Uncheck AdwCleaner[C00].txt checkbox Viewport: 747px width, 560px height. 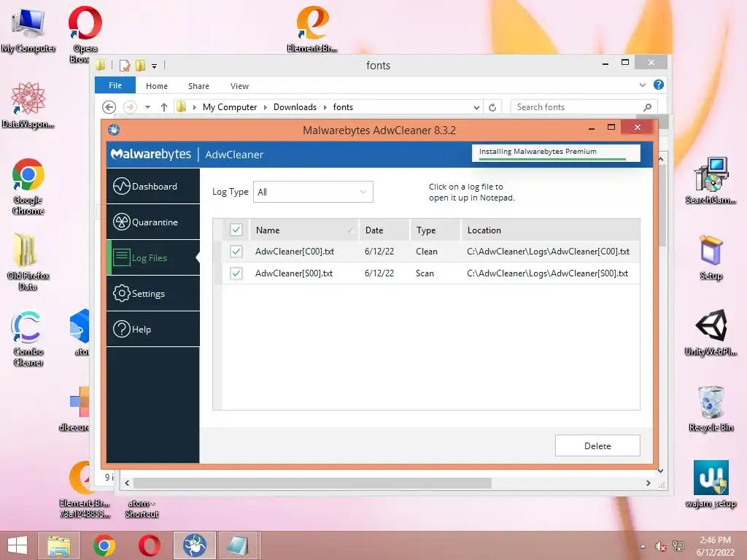(236, 251)
